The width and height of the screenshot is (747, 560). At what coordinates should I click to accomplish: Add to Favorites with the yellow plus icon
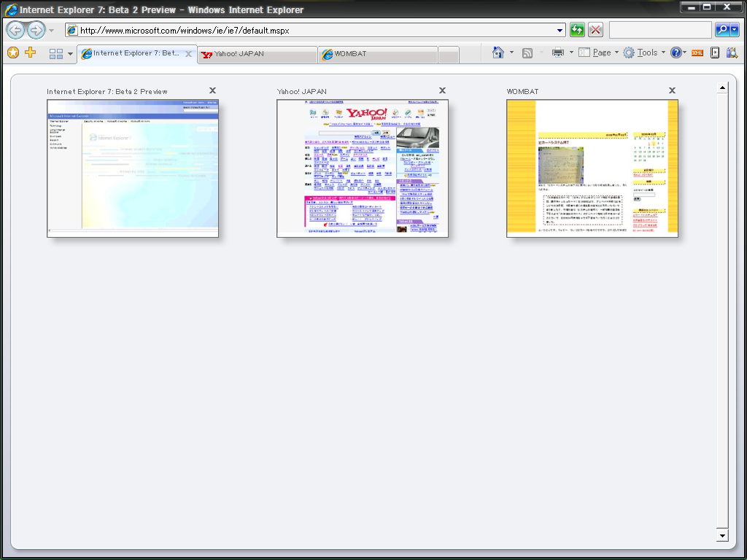[x=31, y=52]
